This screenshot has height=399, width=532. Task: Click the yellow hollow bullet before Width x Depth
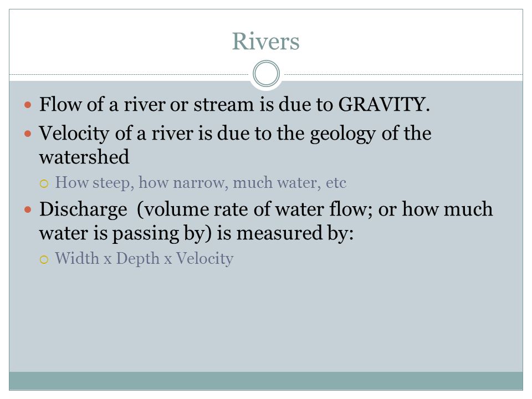tap(44, 260)
